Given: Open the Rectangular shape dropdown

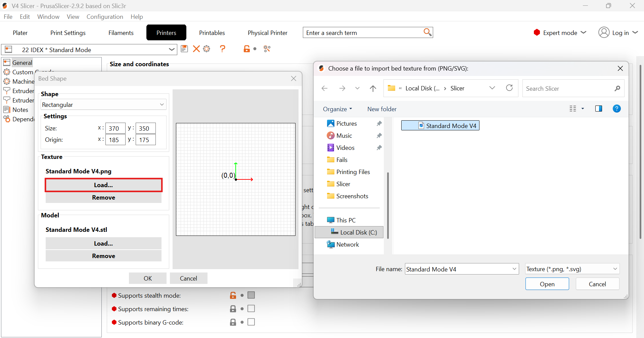Looking at the screenshot, I should [x=103, y=104].
